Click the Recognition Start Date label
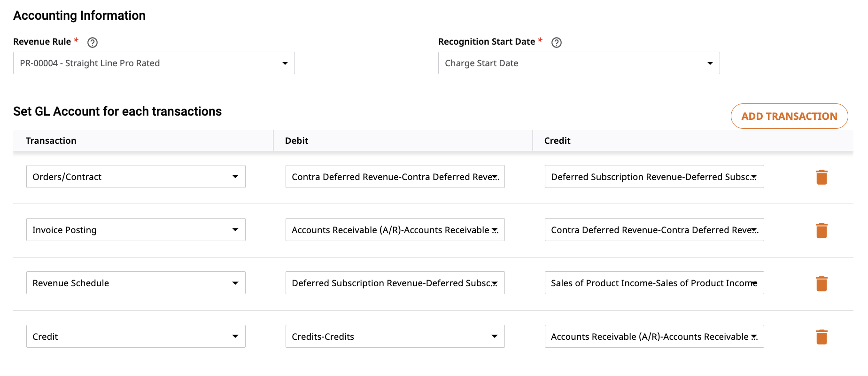The image size is (868, 376). coord(487,41)
